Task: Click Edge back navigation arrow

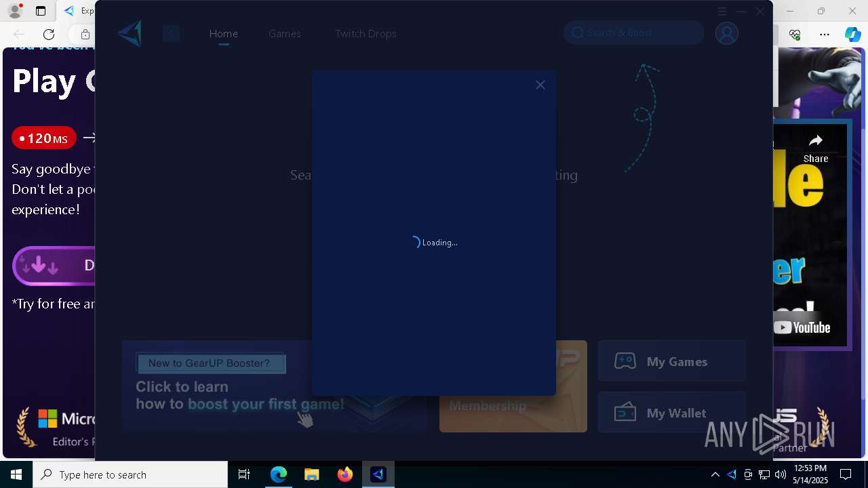Action: pos(19,34)
